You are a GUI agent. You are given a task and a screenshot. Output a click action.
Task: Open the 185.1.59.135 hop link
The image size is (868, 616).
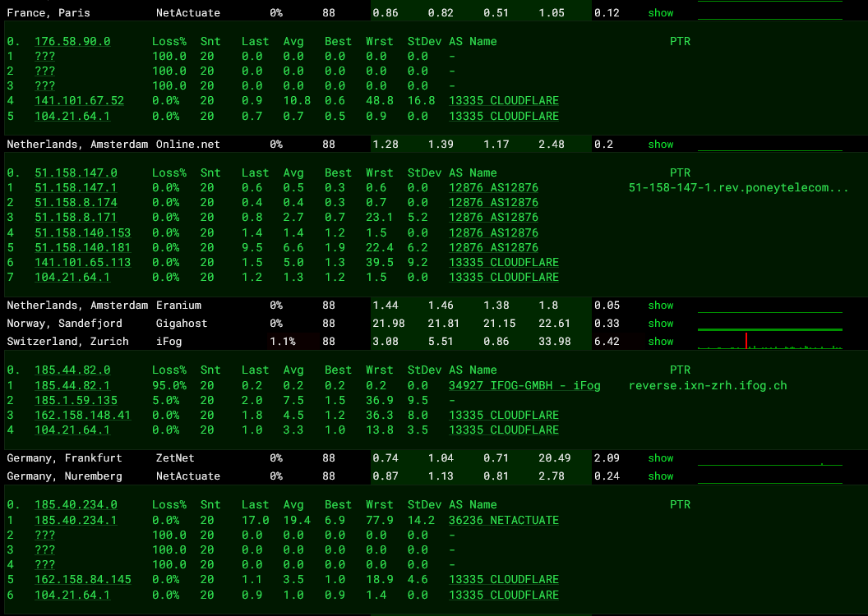click(76, 400)
